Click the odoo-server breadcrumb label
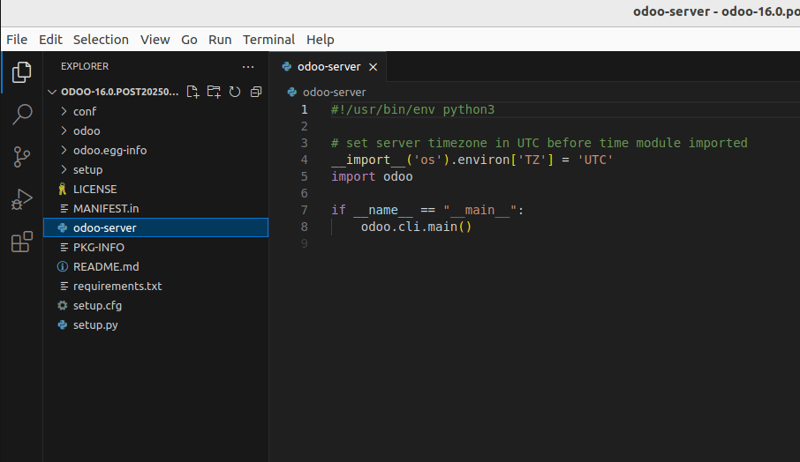Screen dimensions: 800x462 pos(334,92)
